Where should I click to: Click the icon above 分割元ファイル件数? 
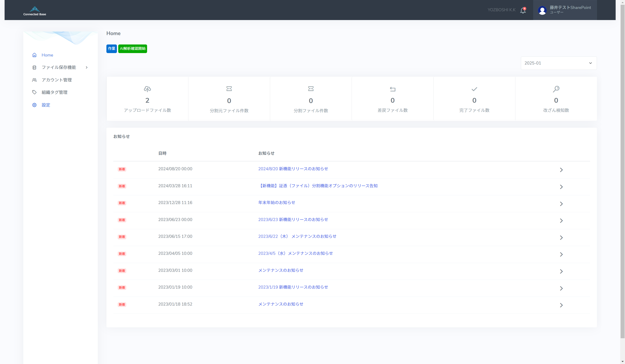(x=229, y=89)
